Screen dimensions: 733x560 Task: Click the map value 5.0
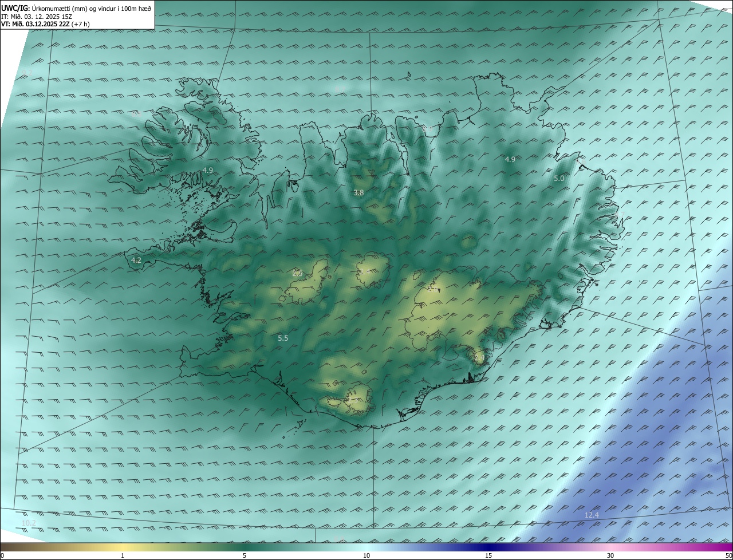coord(559,179)
